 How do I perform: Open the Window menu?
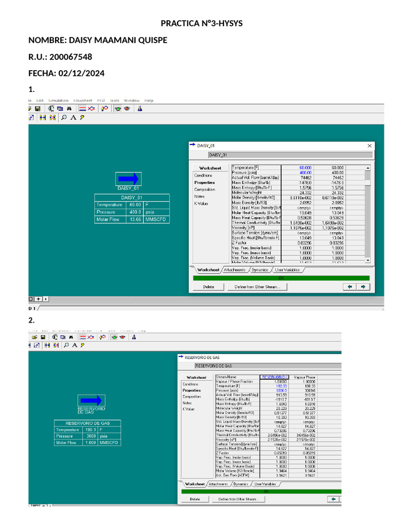pos(131,100)
